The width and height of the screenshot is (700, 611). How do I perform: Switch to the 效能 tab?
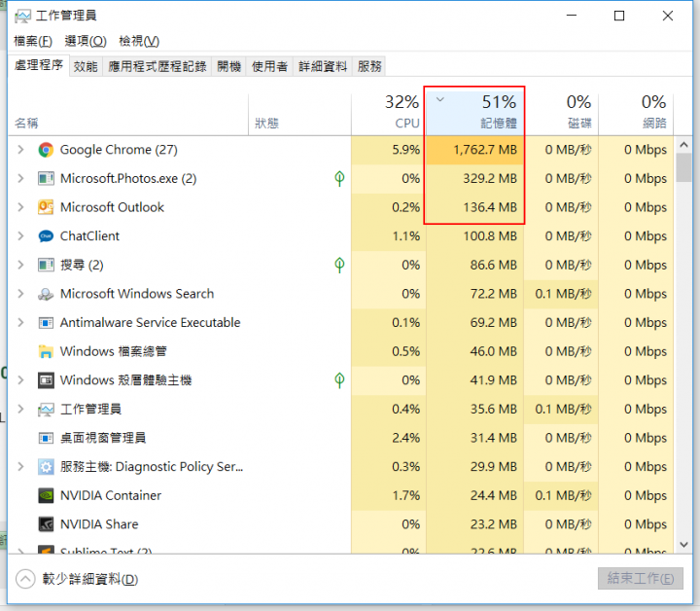86,66
